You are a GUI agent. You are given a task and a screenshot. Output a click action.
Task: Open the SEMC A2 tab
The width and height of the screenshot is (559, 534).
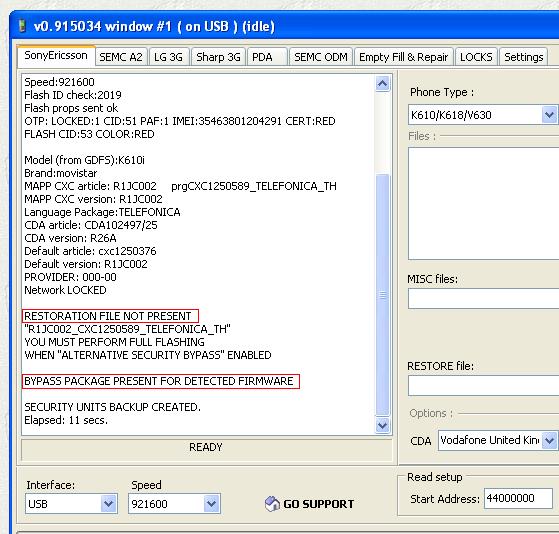point(121,57)
